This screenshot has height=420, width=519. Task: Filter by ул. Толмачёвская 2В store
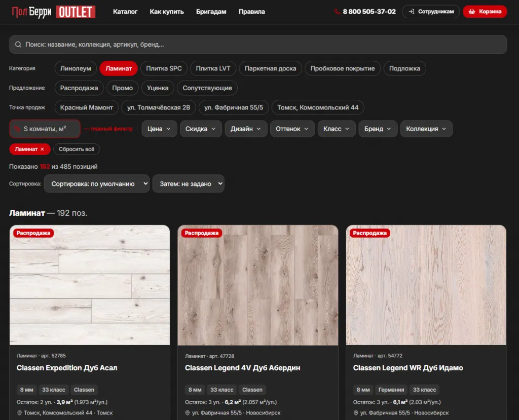(x=159, y=107)
